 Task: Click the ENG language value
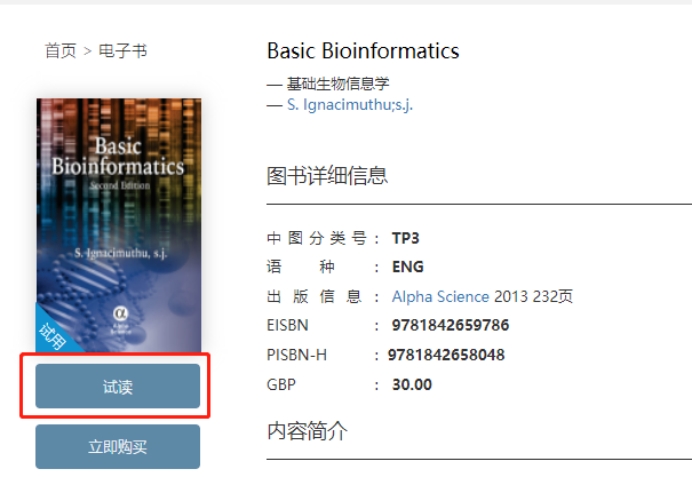408,267
